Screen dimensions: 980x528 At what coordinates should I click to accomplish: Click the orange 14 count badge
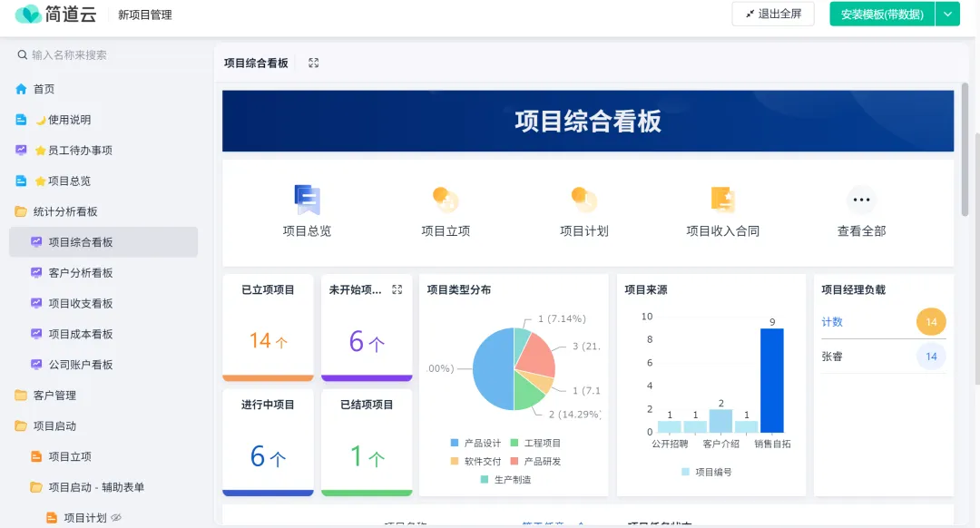pos(931,322)
